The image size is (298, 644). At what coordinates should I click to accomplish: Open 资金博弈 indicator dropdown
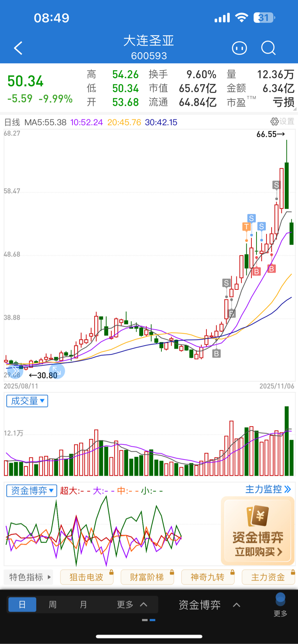[32, 491]
